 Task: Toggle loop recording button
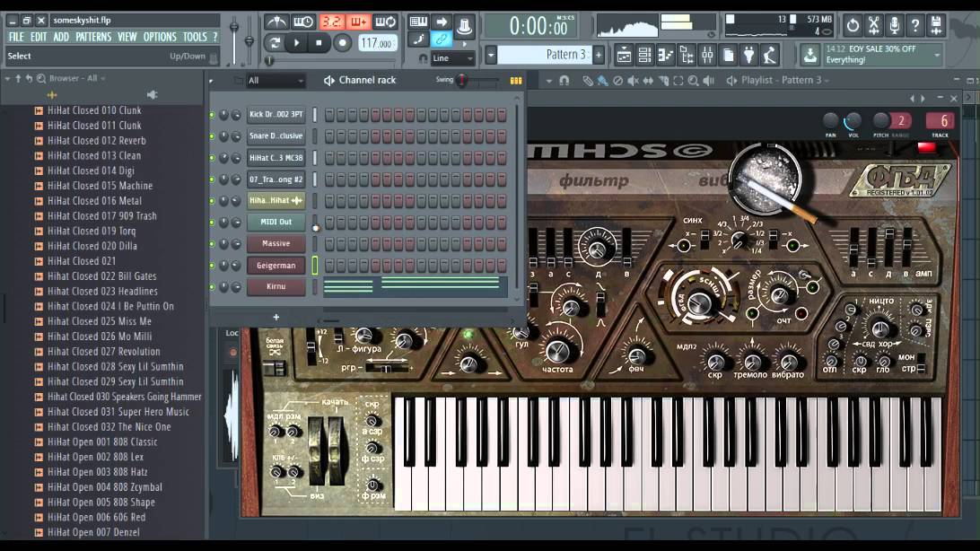[386, 22]
